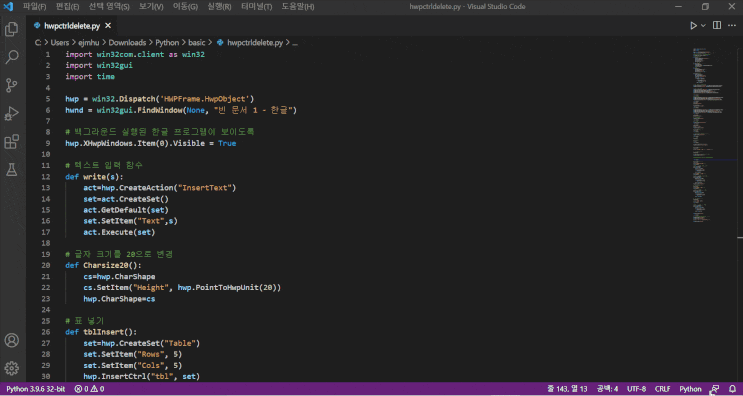Viewport: 743px width, 396px height.
Task: Open the Explorer view in activity bar
Action: tap(11, 29)
